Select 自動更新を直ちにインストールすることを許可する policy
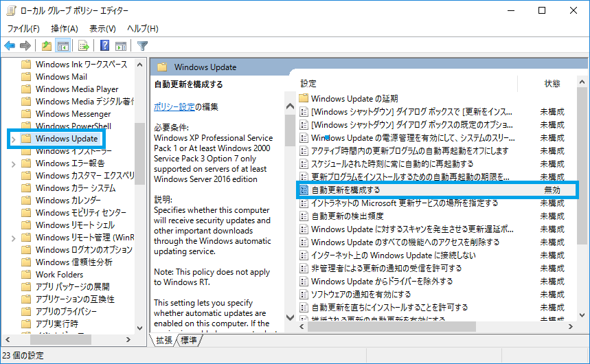The width and height of the screenshot is (590, 364). click(383, 308)
